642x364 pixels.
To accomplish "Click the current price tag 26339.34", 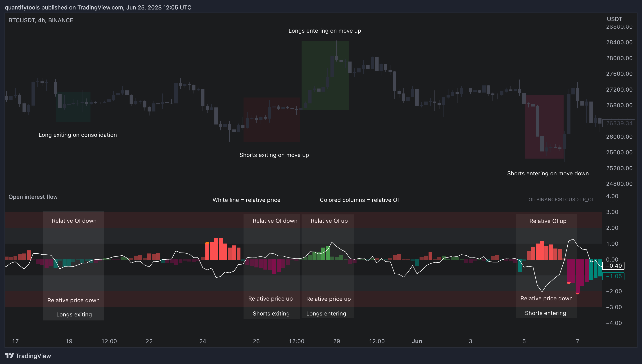I will pyautogui.click(x=619, y=123).
